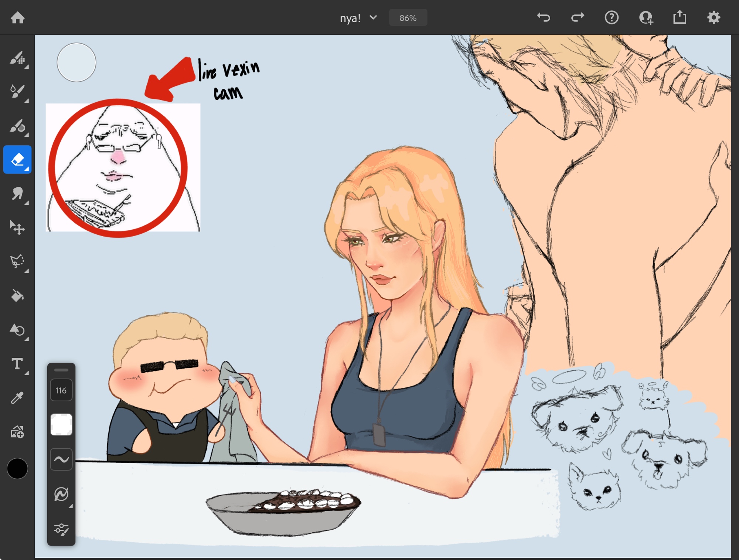Click the Undo arrow
This screenshot has height=560, width=739.
tap(543, 17)
